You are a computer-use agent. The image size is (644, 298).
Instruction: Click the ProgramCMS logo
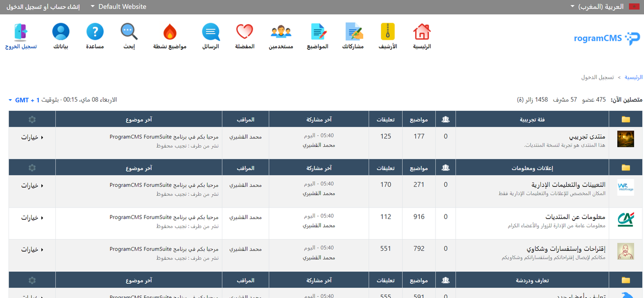607,38
